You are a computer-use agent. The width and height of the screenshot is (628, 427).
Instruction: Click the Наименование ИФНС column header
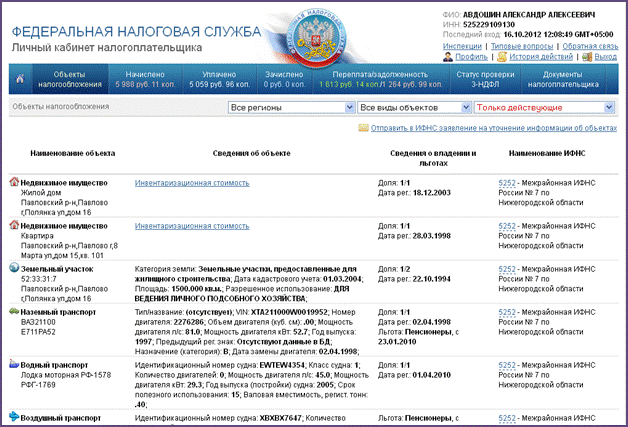(x=547, y=153)
